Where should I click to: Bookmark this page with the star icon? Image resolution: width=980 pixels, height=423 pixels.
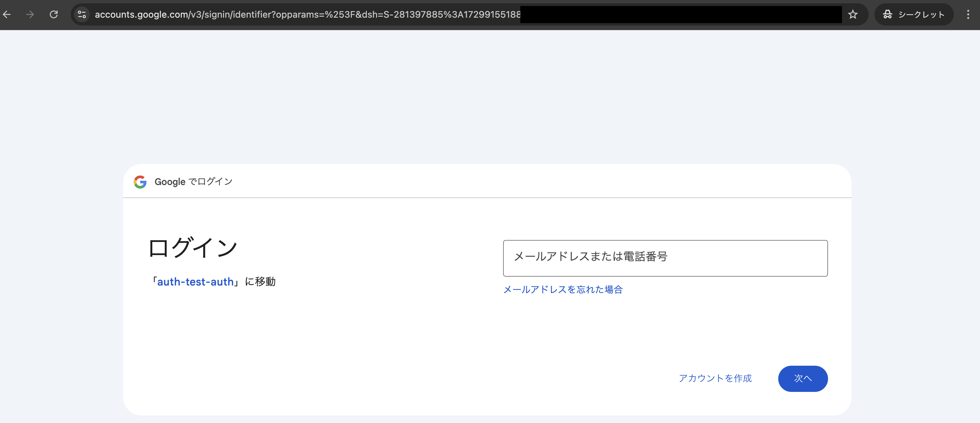[x=853, y=14]
